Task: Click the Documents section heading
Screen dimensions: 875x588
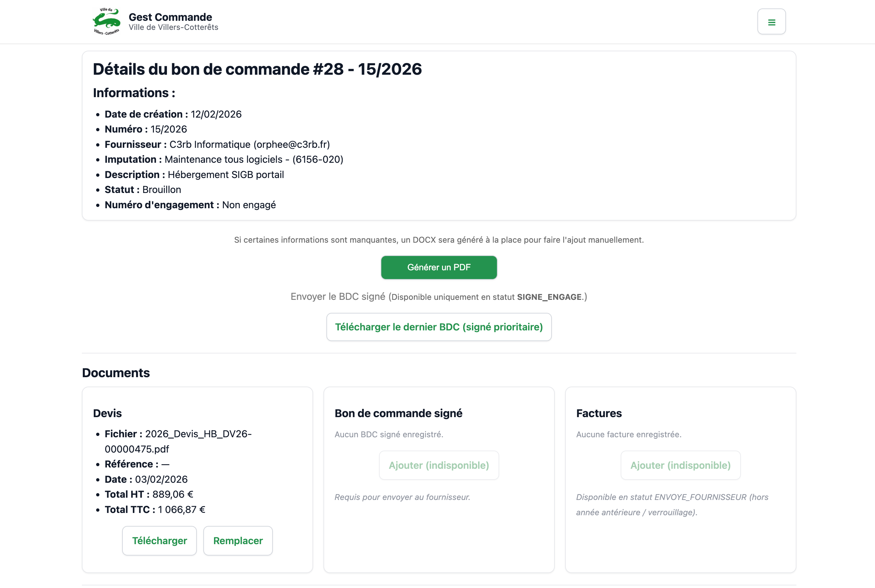Action: [x=116, y=373]
